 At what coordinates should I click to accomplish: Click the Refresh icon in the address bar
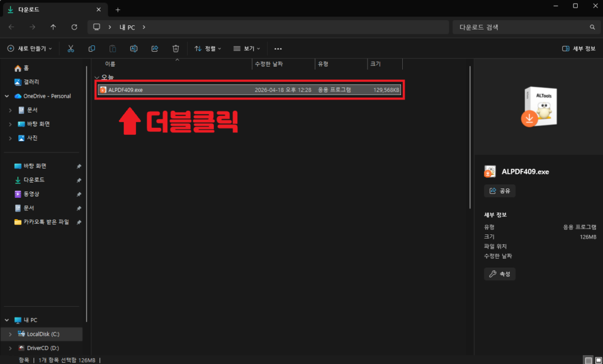pos(74,27)
